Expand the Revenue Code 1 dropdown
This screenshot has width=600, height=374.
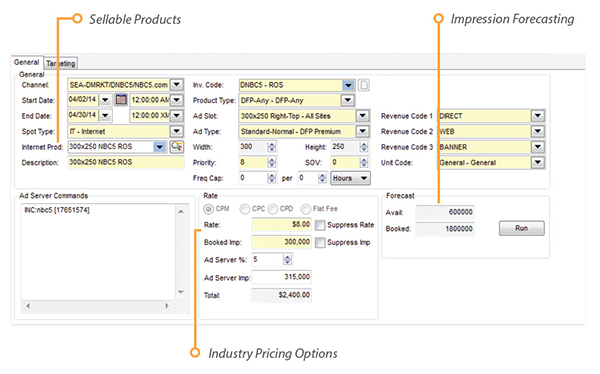(x=538, y=116)
